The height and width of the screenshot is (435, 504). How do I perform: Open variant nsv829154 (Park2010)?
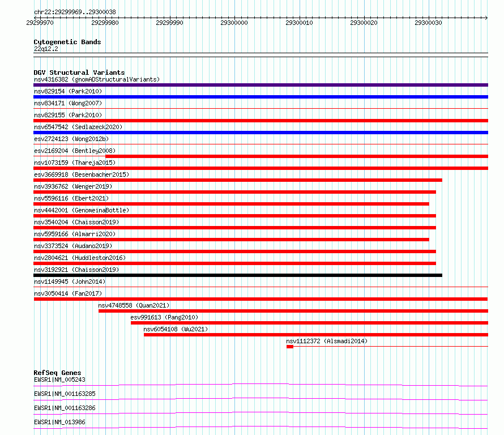coord(68,91)
